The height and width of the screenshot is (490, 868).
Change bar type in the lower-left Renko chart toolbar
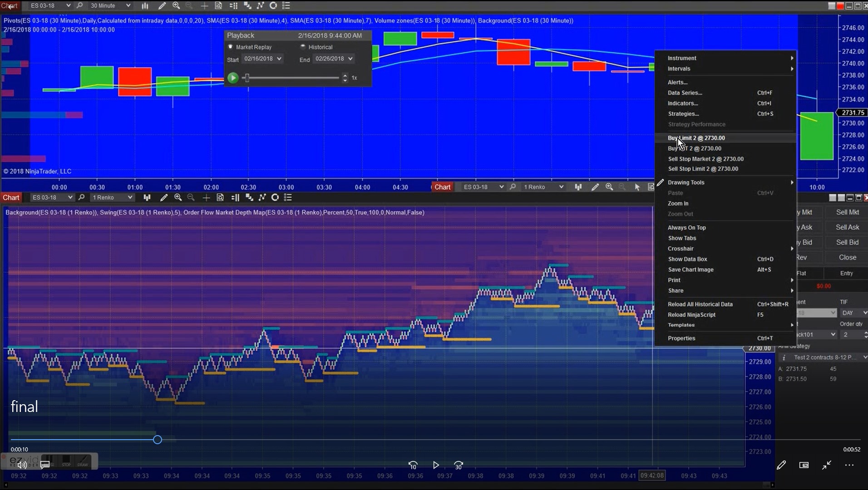147,197
